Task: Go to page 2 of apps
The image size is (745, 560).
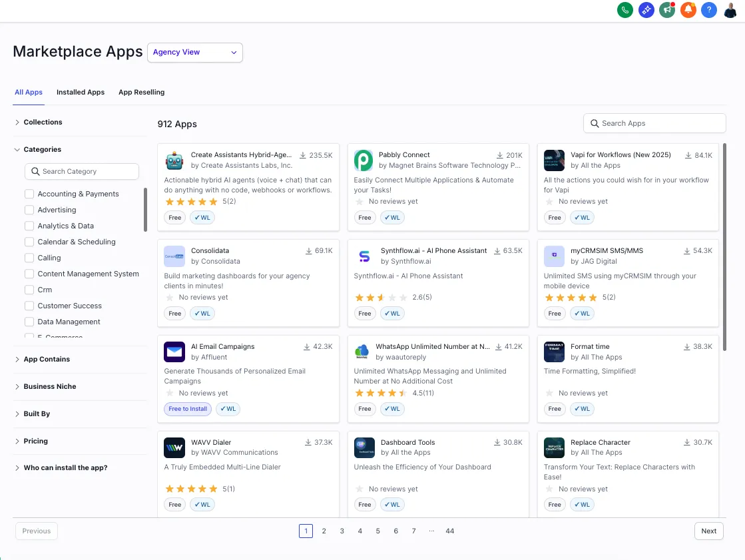Action: click(x=324, y=531)
